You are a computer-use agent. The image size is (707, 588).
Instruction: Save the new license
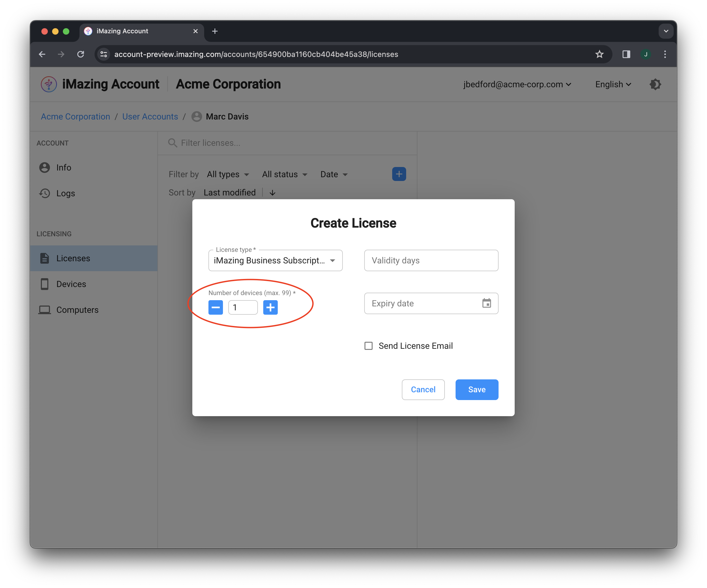477,389
